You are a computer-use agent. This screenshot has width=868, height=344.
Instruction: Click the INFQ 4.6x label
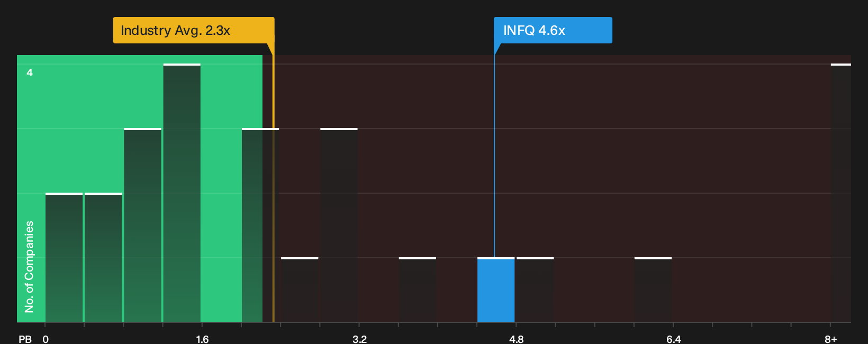(x=553, y=30)
